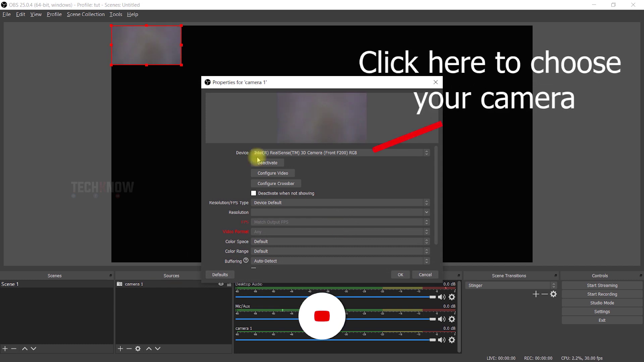Adjust camera 1 volume slider handle

[x=432, y=340]
